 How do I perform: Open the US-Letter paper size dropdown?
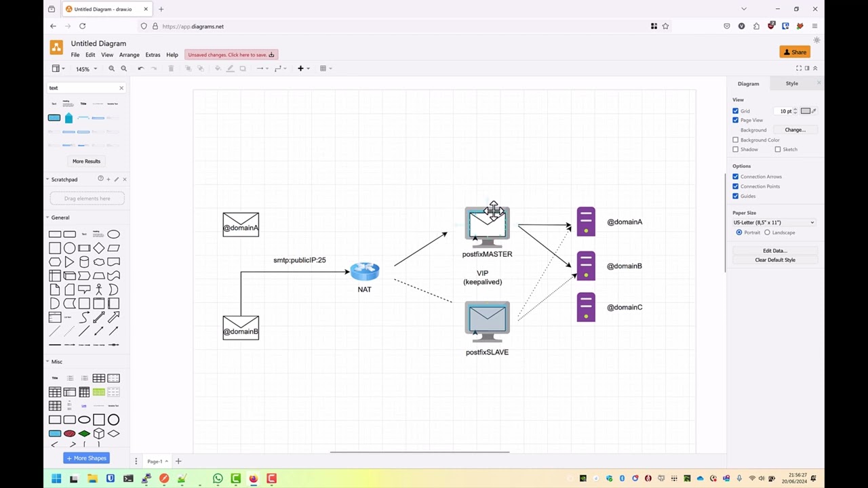click(774, 222)
